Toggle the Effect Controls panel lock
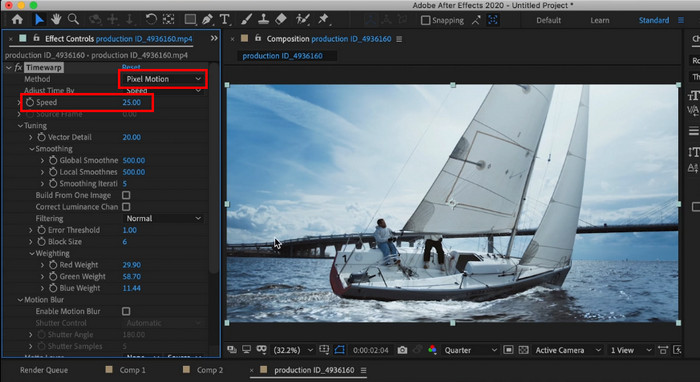 pos(37,38)
